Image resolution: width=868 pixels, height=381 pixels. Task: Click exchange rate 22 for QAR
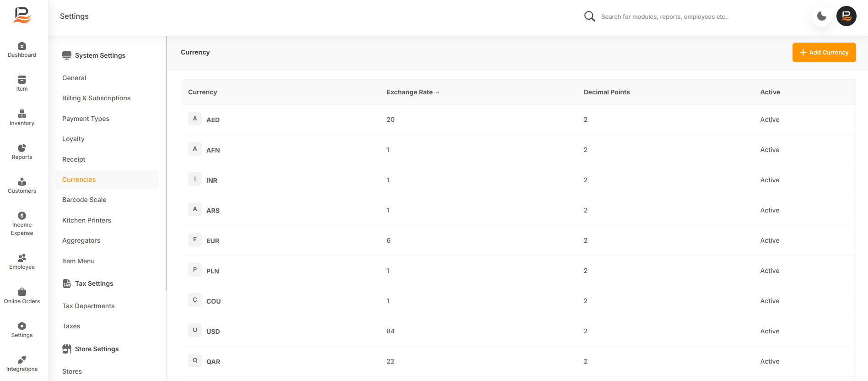390,361
